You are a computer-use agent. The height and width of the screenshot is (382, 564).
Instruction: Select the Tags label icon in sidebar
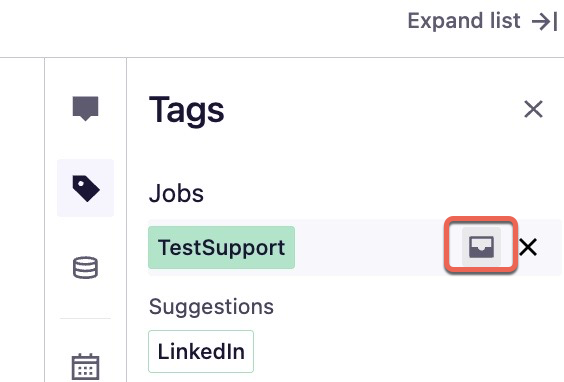(x=86, y=188)
